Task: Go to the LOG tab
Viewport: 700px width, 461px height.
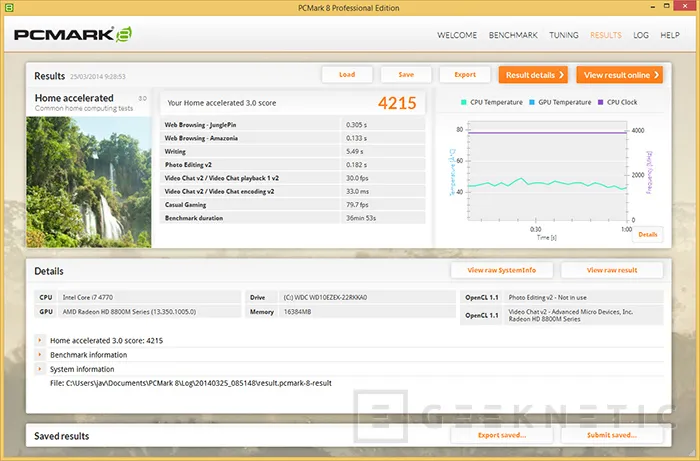Action: click(641, 35)
